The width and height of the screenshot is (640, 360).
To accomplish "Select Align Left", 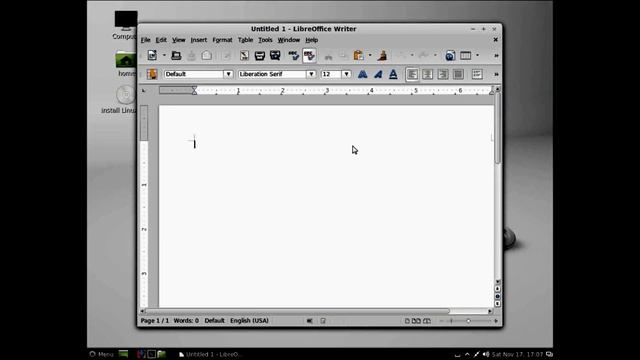I will (412, 74).
